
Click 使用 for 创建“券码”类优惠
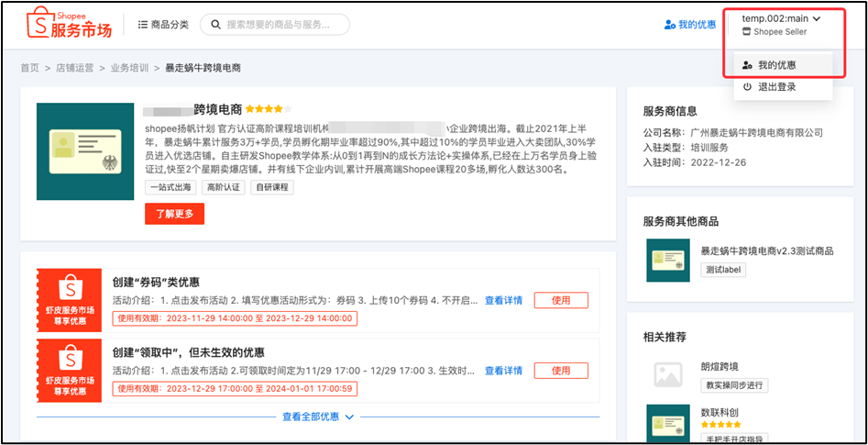click(x=561, y=300)
